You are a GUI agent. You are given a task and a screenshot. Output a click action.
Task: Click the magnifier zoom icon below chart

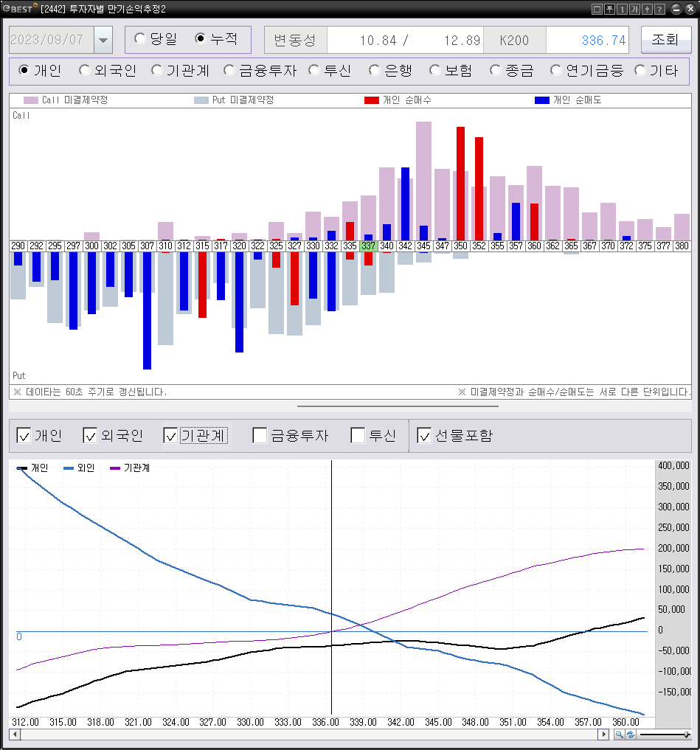click(619, 735)
